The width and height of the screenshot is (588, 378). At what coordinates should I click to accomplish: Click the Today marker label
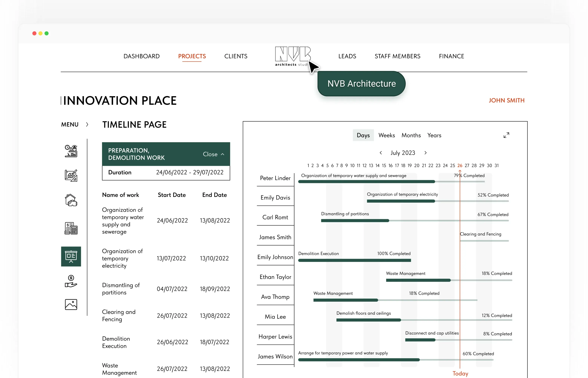click(x=460, y=373)
